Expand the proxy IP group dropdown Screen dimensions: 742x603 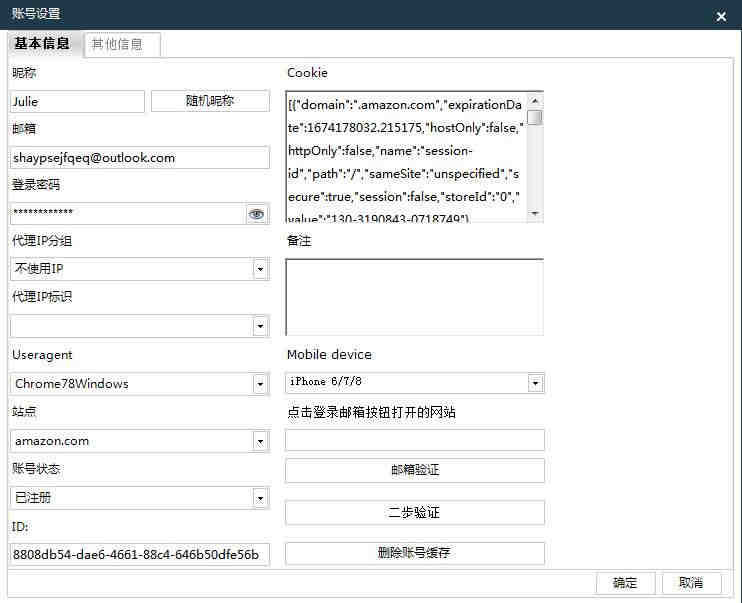pos(260,270)
